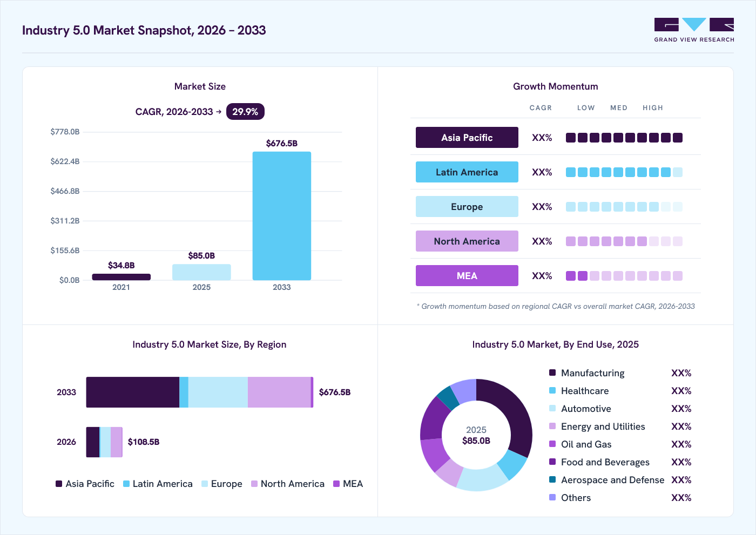Screen dimensions: 756x535
Task: Click the Europe momentum indicator squares
Action: point(624,207)
